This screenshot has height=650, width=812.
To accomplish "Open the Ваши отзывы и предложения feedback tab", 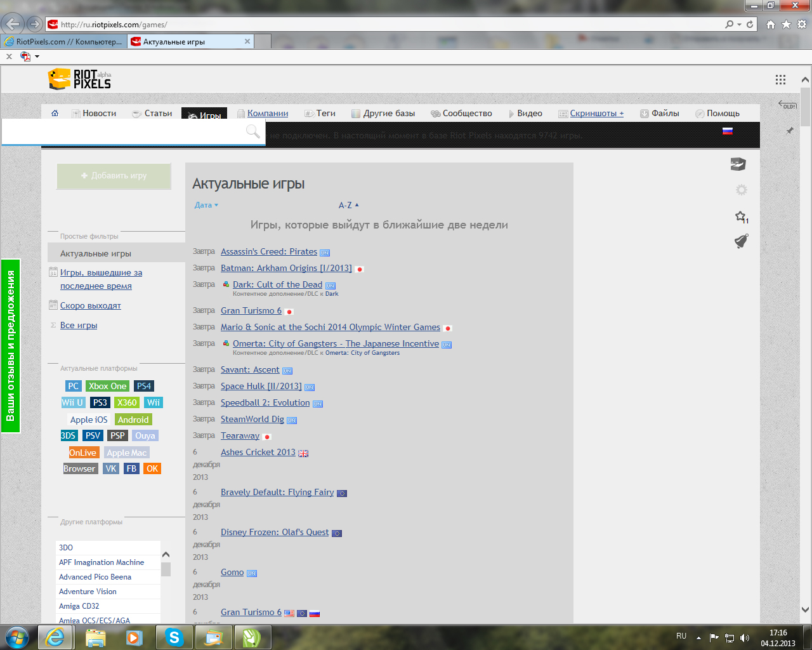I will click(x=10, y=346).
